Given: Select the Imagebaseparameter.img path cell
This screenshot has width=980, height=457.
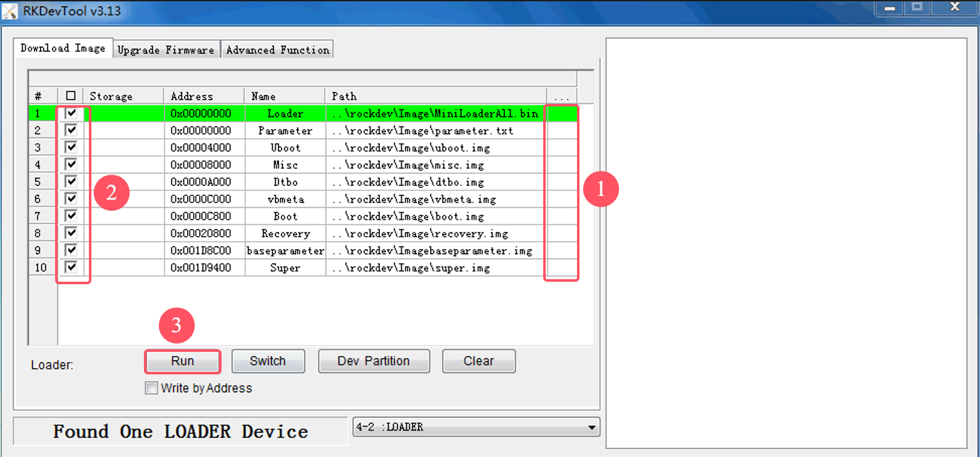Looking at the screenshot, I should pos(436,250).
